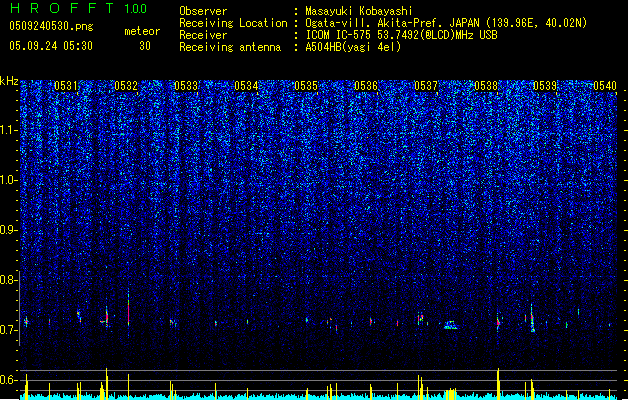Viewport: 629px width, 400px height.
Task: Click the Receiving antenna label
Action: click(x=230, y=47)
